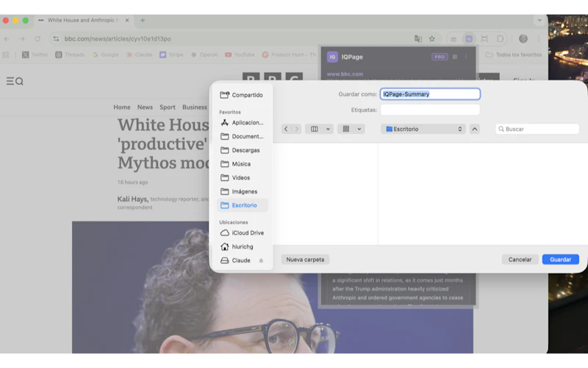
Task: Open the Stripe bookmark
Action: (171, 54)
